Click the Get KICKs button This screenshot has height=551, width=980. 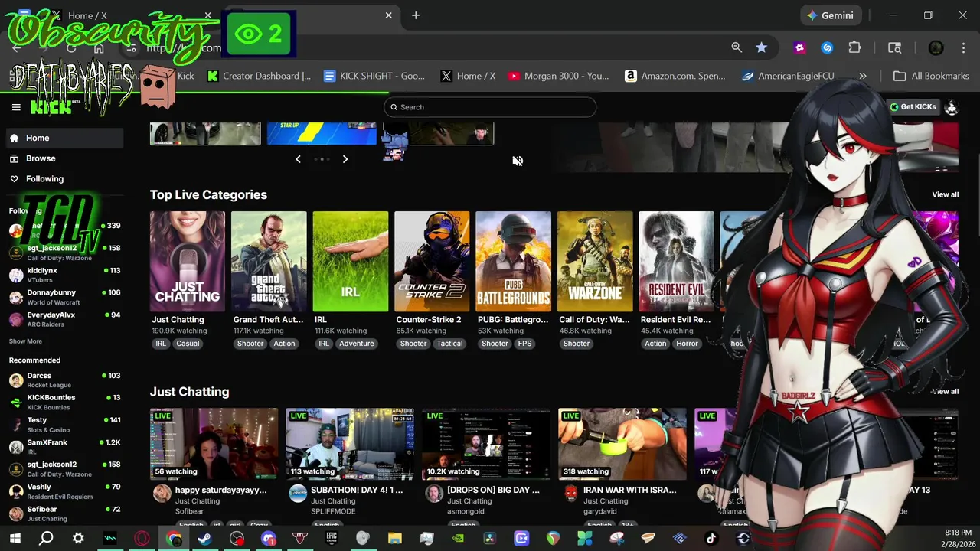913,107
